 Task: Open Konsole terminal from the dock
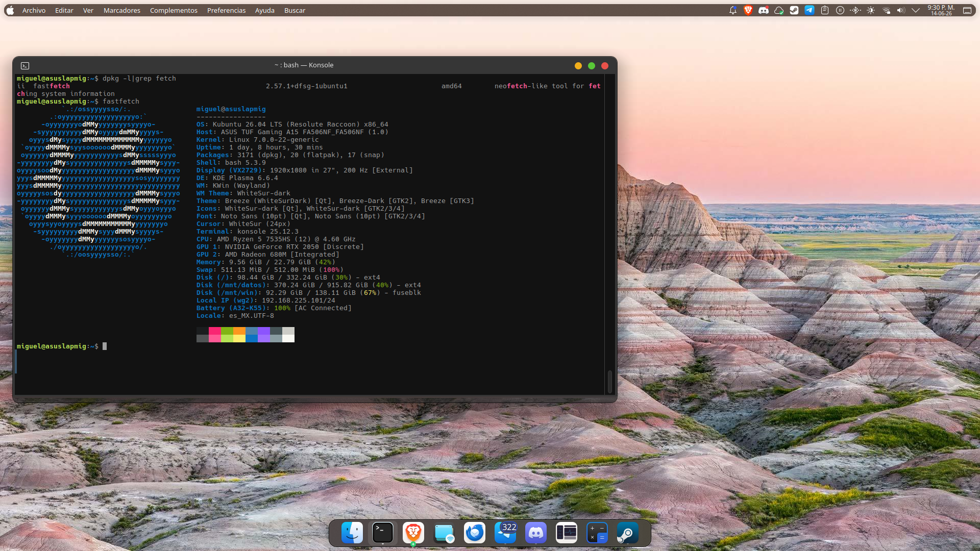(x=383, y=533)
